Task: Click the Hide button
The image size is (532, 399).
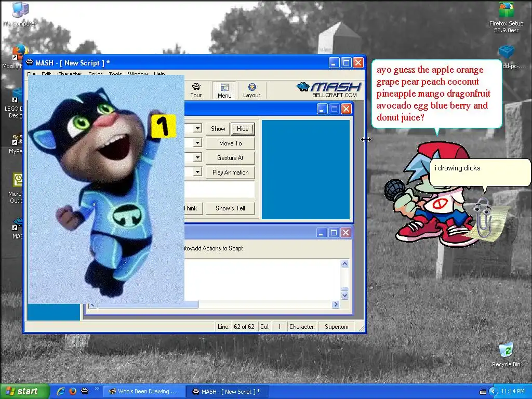Action: point(243,129)
